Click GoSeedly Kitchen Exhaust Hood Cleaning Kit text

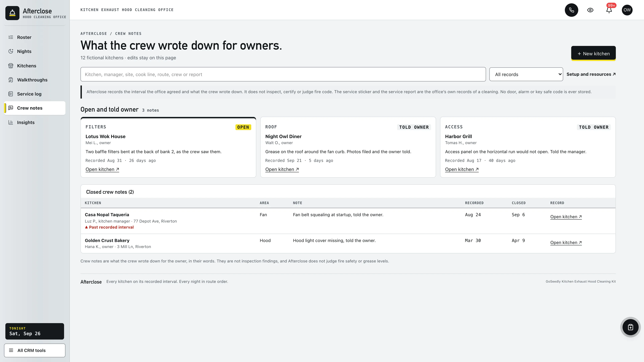(580, 281)
